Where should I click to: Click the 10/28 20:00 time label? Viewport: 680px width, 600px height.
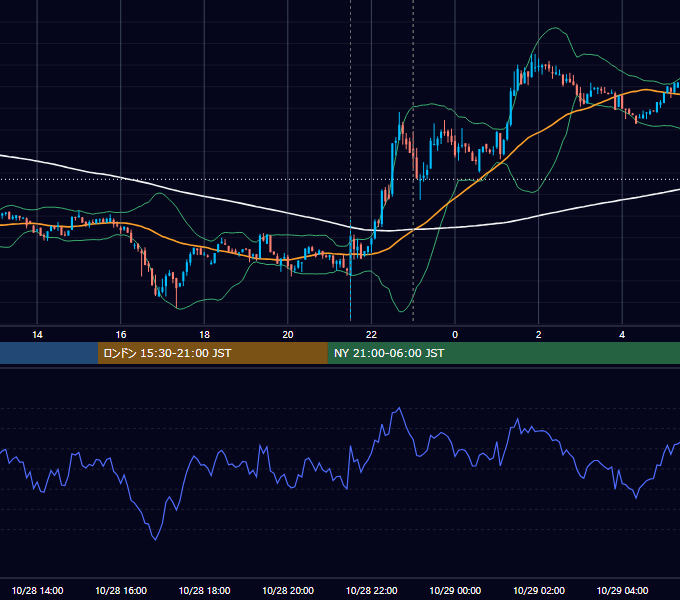click(288, 590)
